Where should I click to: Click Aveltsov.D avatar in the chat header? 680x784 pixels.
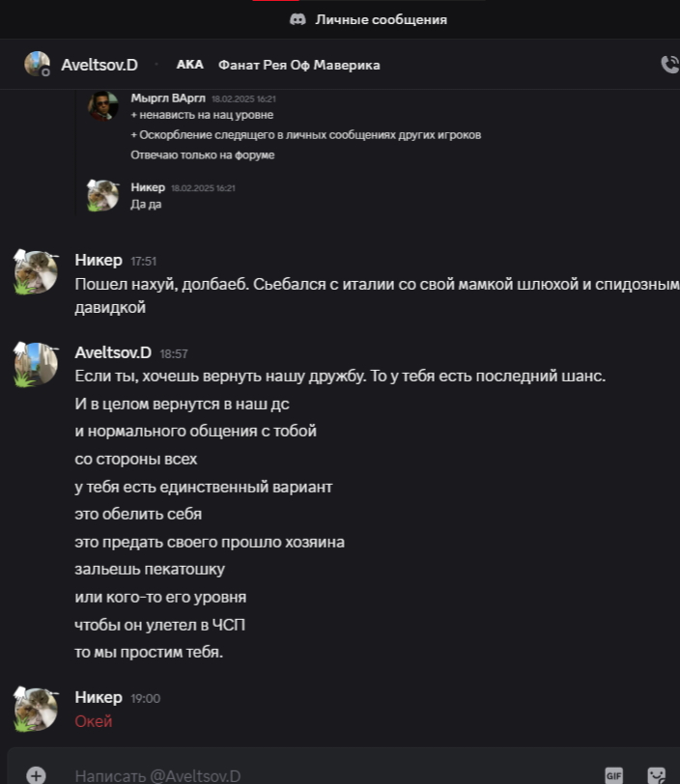pyautogui.click(x=37, y=64)
